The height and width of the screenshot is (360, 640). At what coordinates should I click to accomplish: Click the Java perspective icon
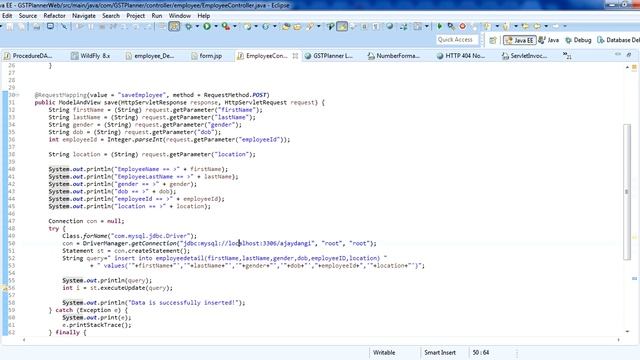549,40
